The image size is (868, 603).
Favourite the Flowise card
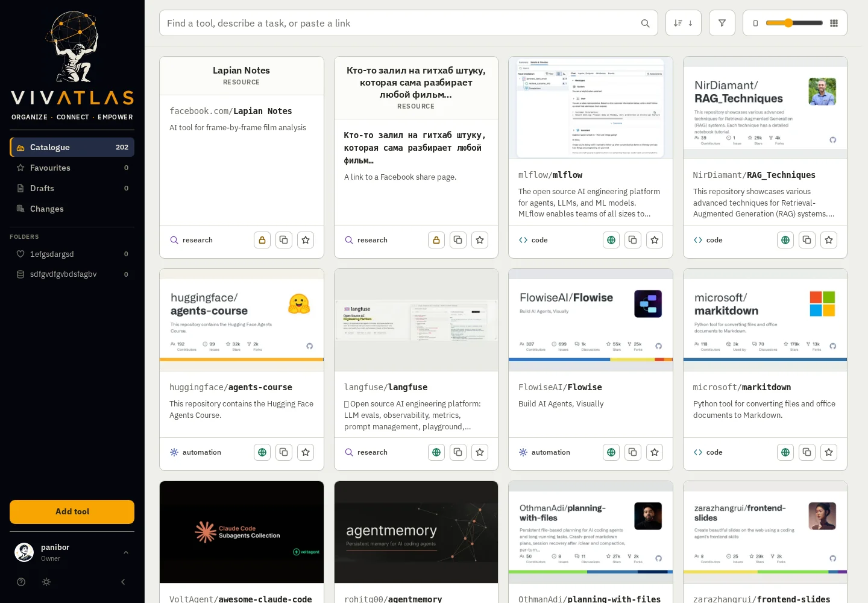pos(655,452)
